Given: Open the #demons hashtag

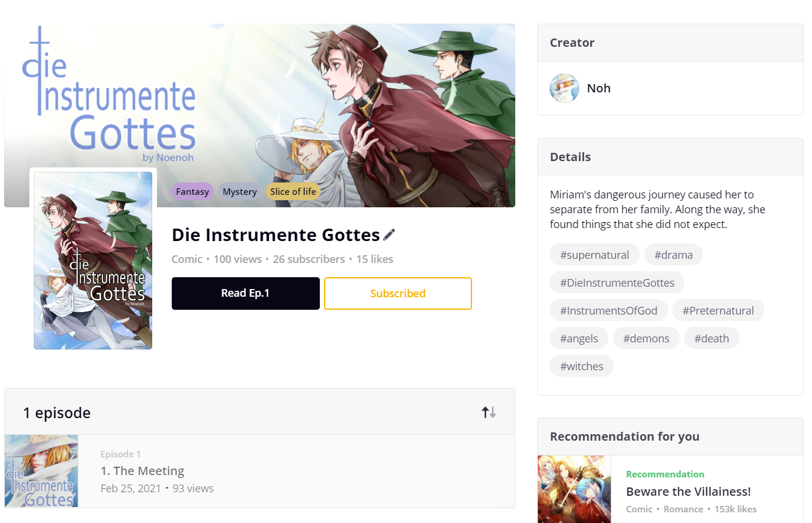Looking at the screenshot, I should (x=646, y=338).
